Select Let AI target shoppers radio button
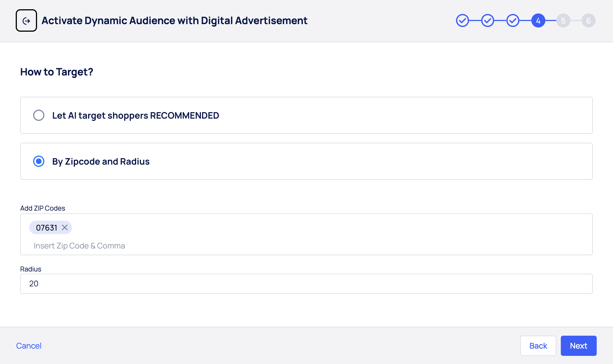Image resolution: width=613 pixels, height=364 pixels. click(39, 115)
